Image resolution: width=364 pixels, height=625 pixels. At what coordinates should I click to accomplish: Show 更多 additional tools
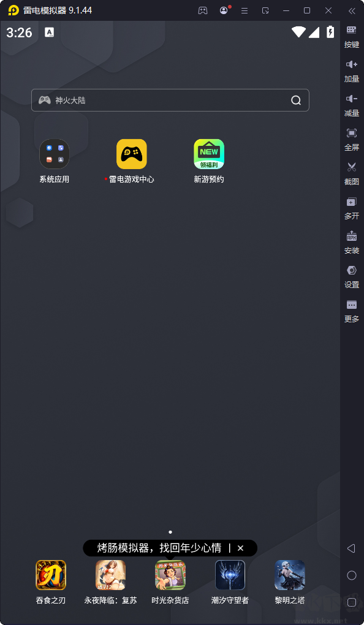click(x=352, y=311)
